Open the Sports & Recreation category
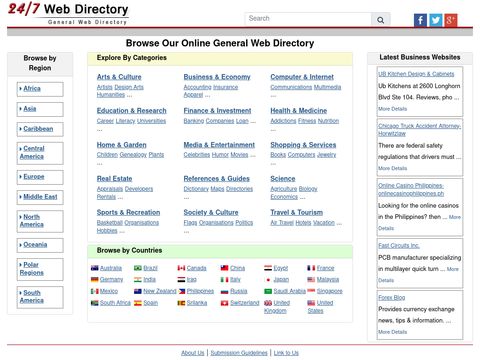Viewport: 480px width, 360px height. 128,212
